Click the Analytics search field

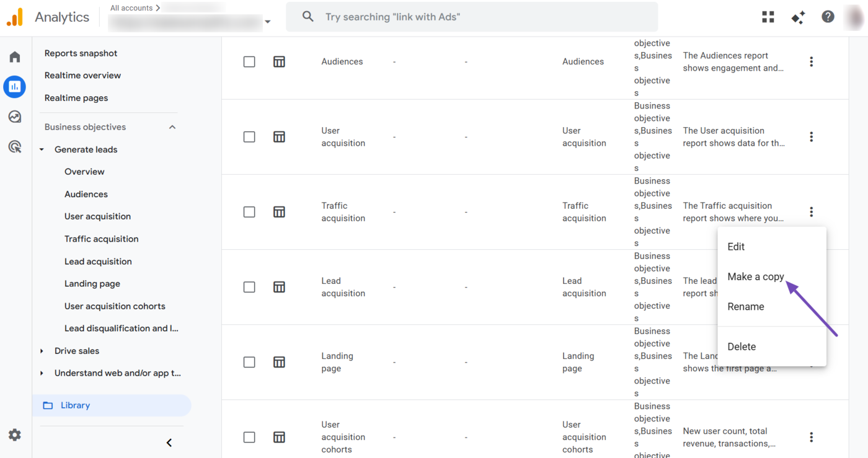(x=471, y=17)
